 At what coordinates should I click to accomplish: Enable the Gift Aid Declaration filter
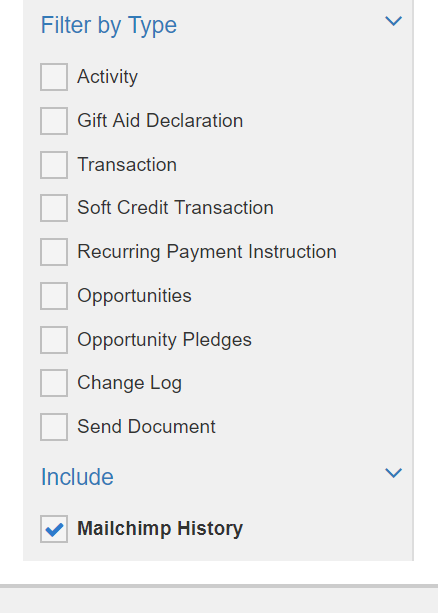tap(54, 121)
